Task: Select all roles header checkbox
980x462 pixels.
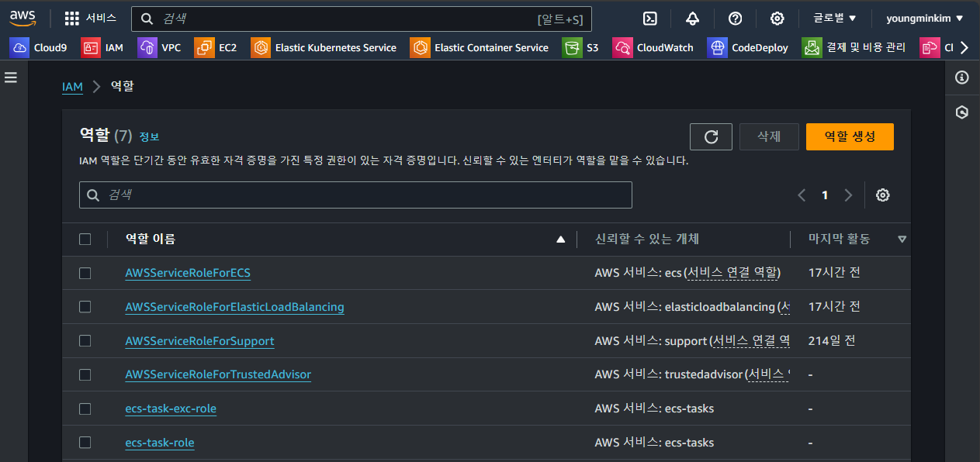Action: coord(85,240)
